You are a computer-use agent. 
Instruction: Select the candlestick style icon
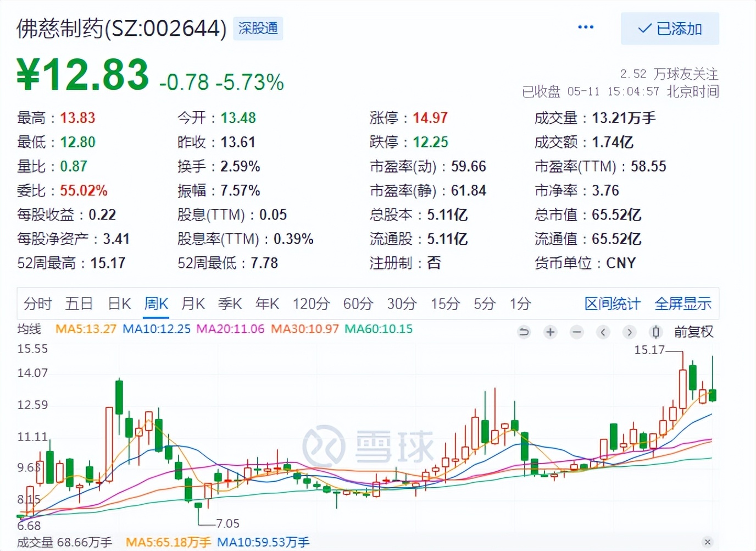655,332
